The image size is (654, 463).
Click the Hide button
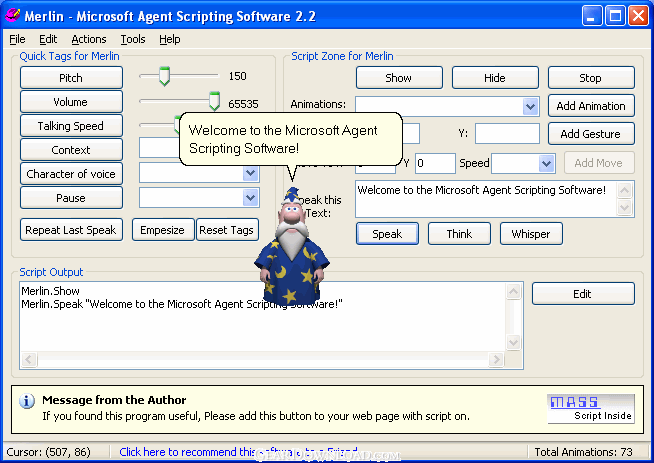(495, 78)
